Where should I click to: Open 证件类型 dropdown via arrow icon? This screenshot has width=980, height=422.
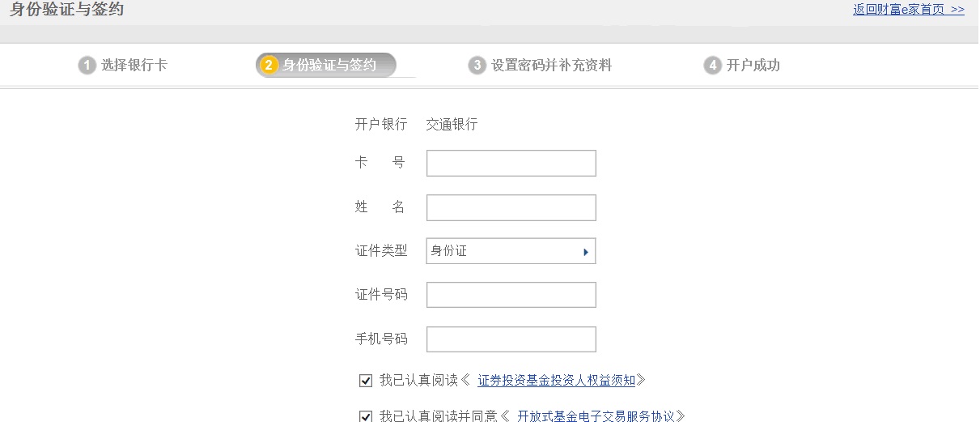(585, 252)
